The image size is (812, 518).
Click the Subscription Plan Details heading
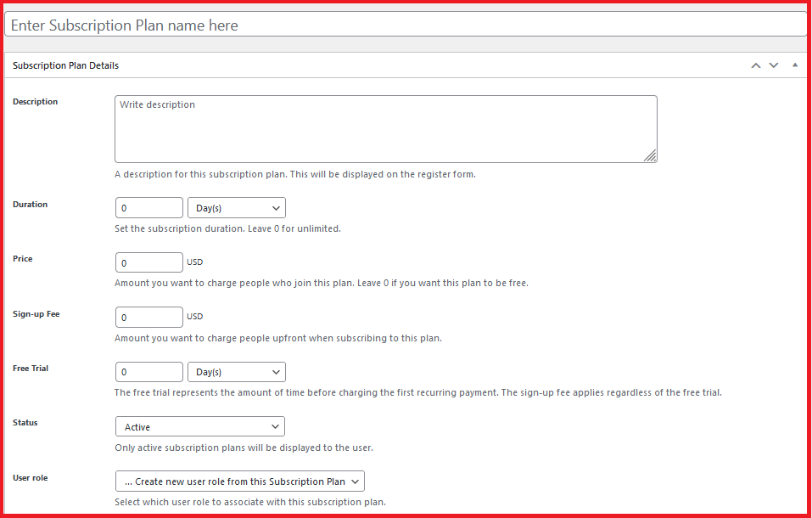click(66, 65)
